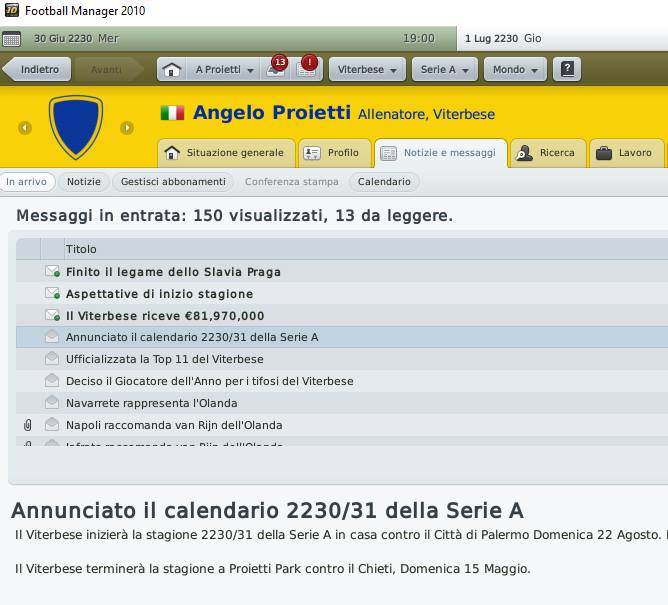Click unread envelope icon for Slavia Praga message
The height and width of the screenshot is (605, 668).
52,271
